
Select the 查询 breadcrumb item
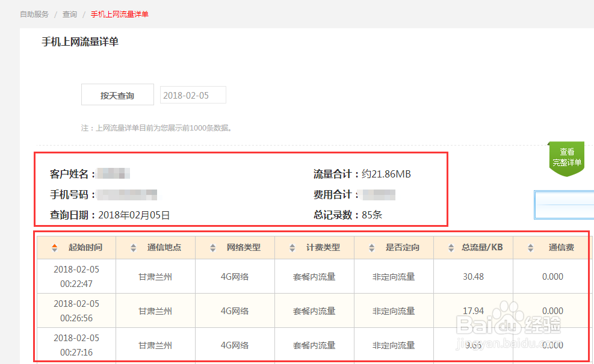tap(69, 14)
